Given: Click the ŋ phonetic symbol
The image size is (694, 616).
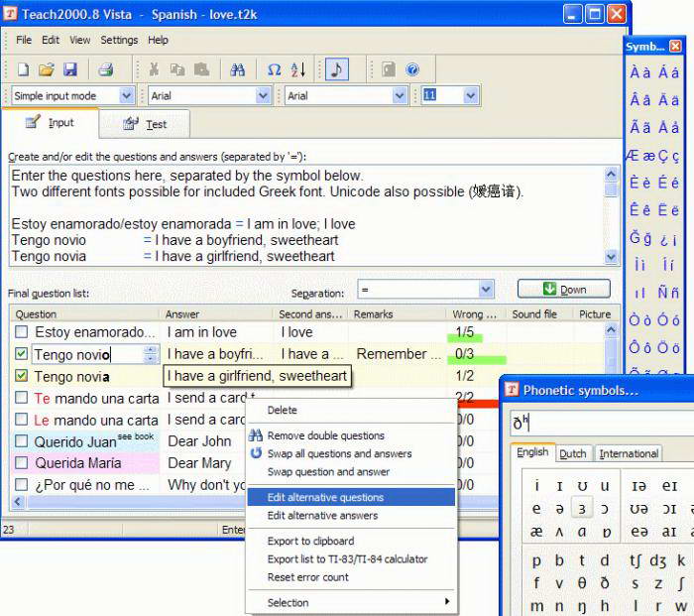Looking at the screenshot, I should [582, 605].
